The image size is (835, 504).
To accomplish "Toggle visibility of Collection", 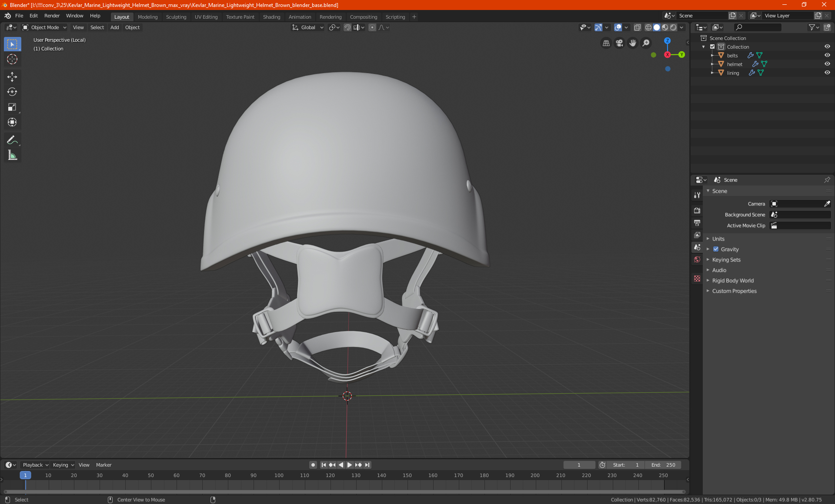I will point(827,46).
